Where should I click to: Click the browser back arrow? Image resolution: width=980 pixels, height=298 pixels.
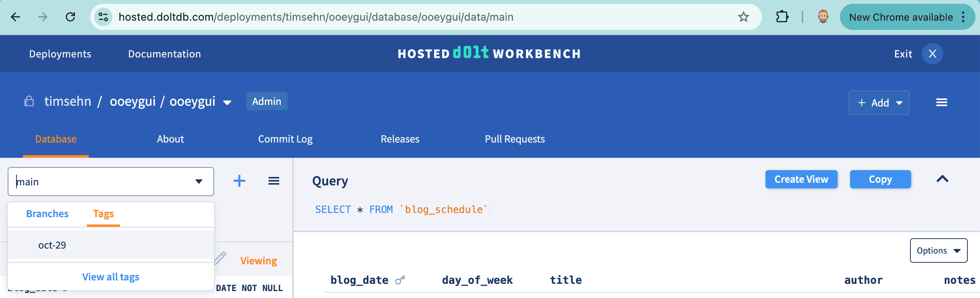[x=15, y=17]
